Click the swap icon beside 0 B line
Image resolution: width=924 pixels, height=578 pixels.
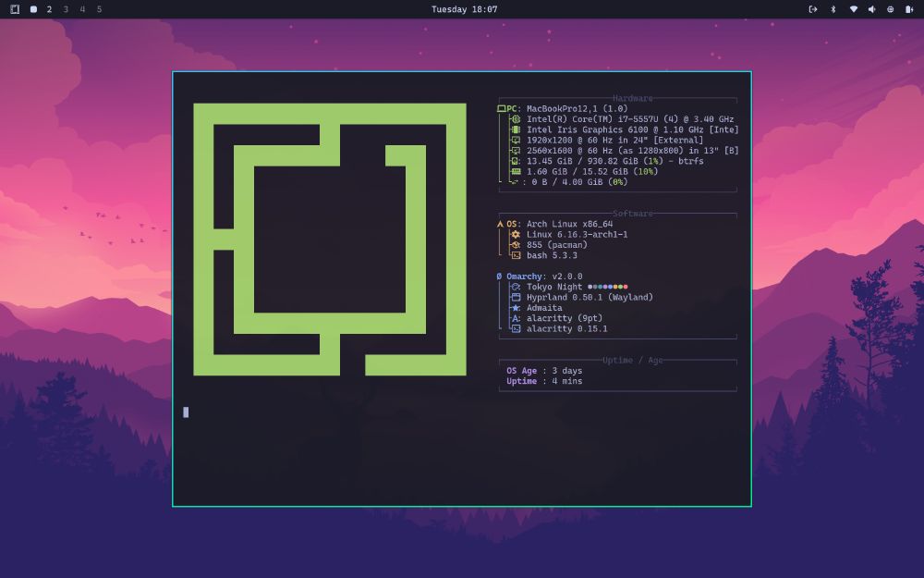coord(515,182)
